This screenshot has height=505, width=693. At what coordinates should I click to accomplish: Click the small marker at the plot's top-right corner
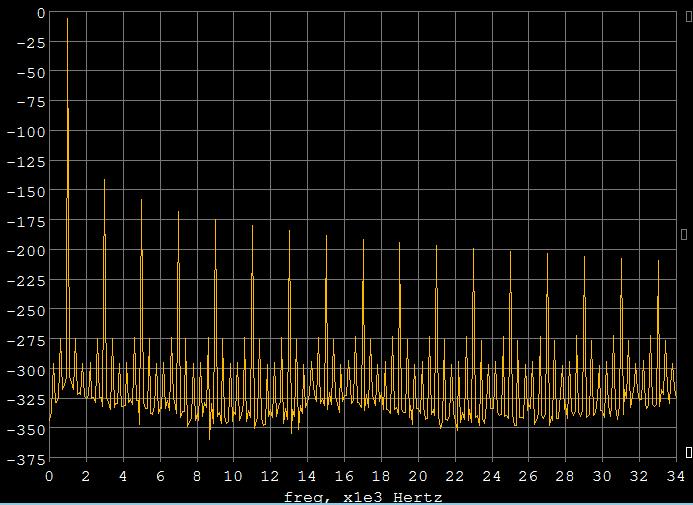689,17
